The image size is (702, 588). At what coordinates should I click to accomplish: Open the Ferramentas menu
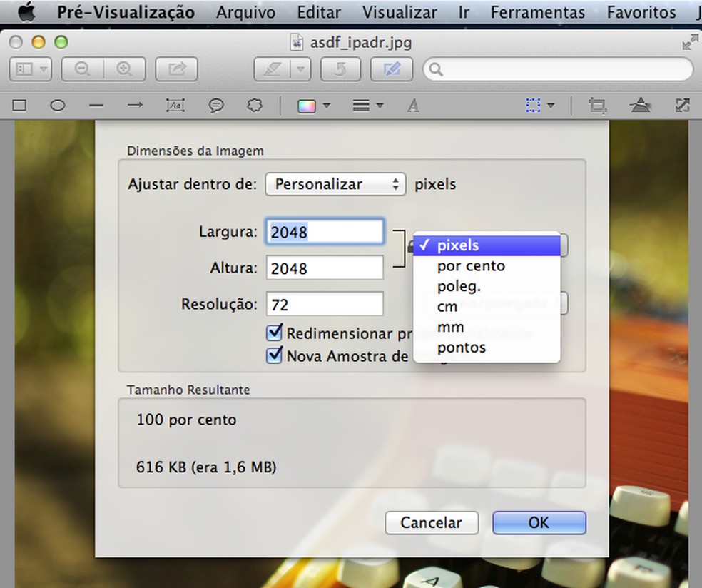538,12
